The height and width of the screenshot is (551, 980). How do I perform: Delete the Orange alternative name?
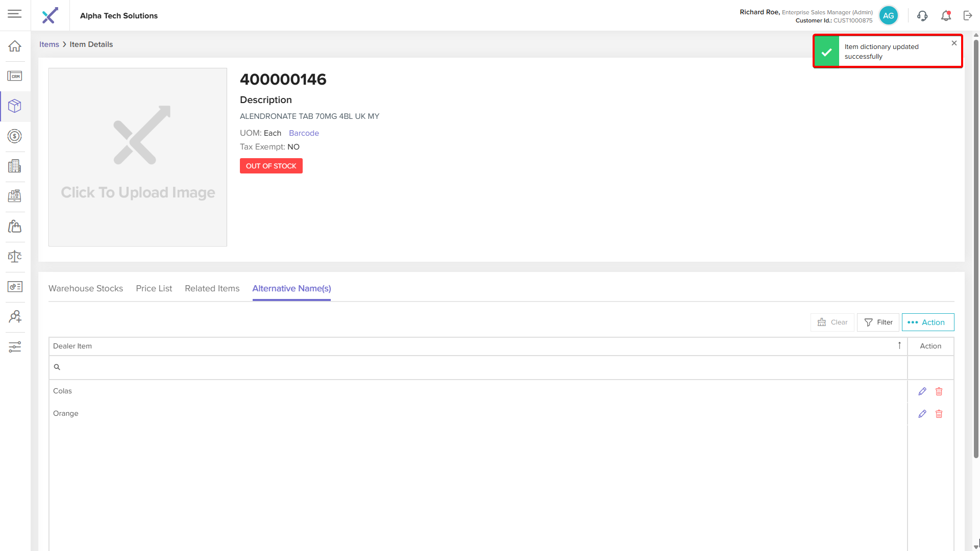tap(939, 414)
